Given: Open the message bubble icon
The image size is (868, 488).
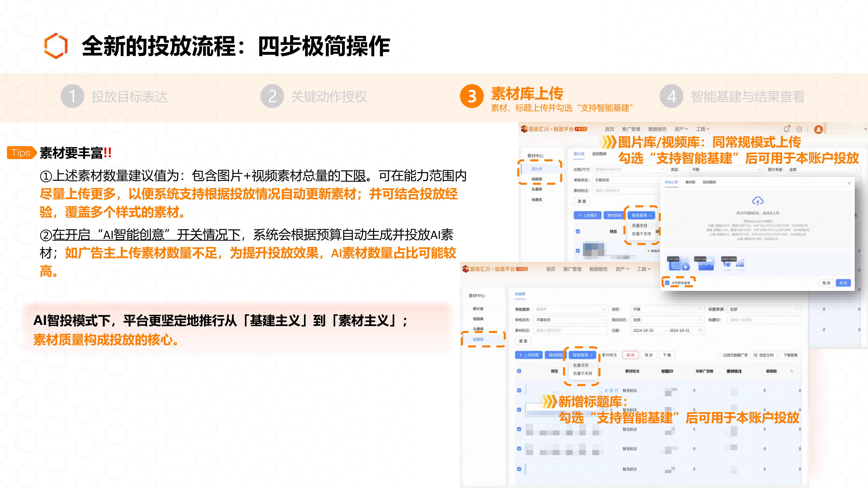Looking at the screenshot, I should click(x=799, y=129).
